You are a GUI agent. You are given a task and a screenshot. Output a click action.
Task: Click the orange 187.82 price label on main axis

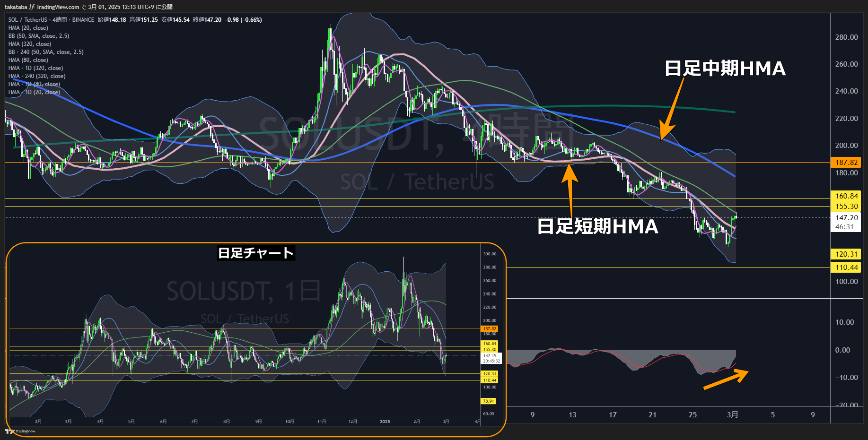coord(846,163)
